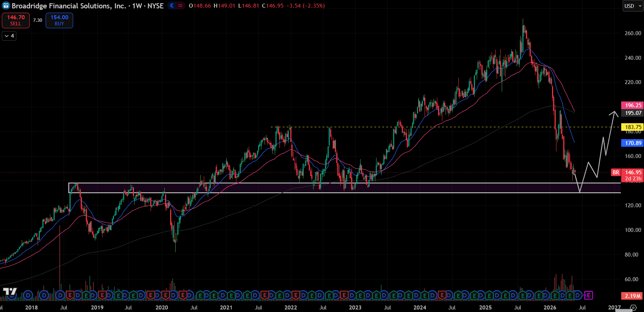The width and height of the screenshot is (644, 312).
Task: Click the red 146.95 current price label
Action: point(632,172)
